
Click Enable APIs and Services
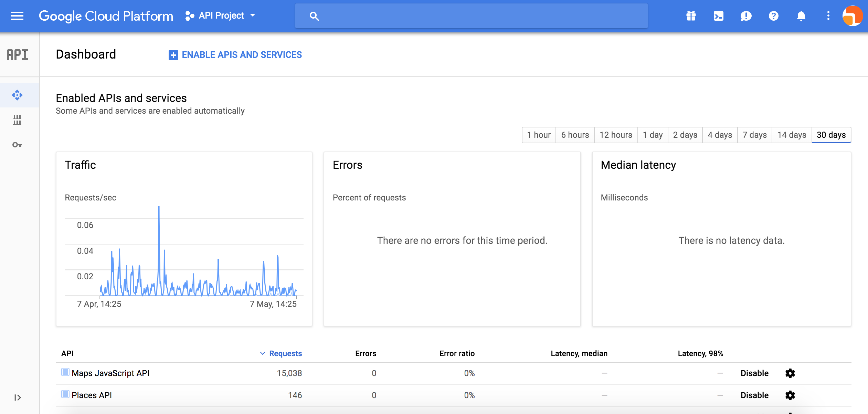point(235,55)
